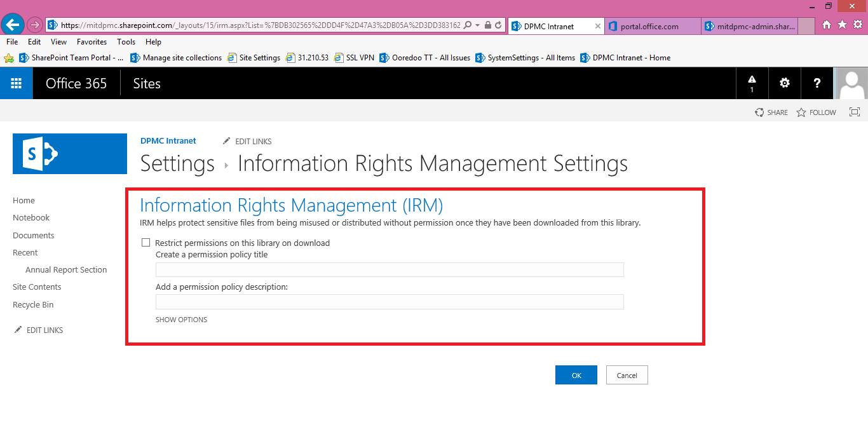Viewport: 868px width, 427px height.
Task: Open the SHARE dialog
Action: pyautogui.click(x=771, y=112)
